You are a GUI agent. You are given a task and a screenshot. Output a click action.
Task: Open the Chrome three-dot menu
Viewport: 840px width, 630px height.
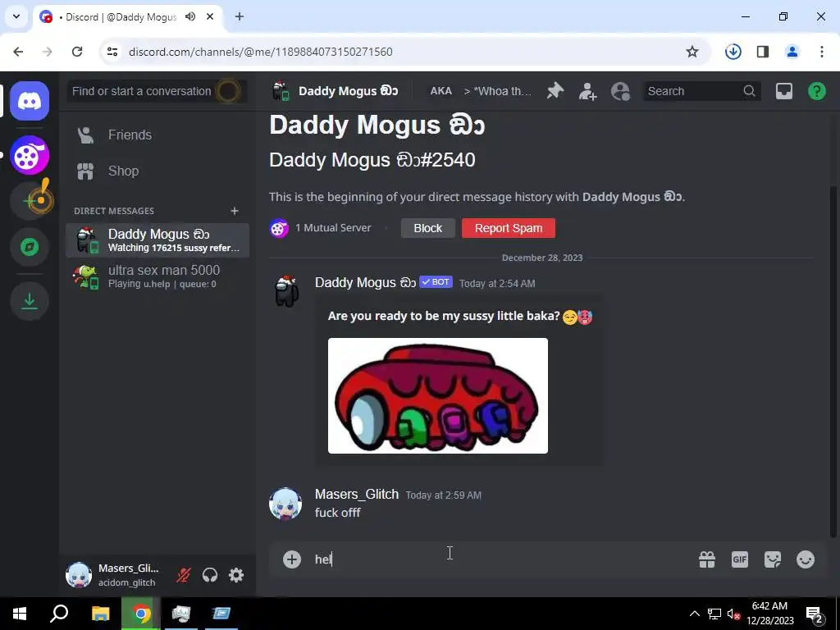click(822, 52)
